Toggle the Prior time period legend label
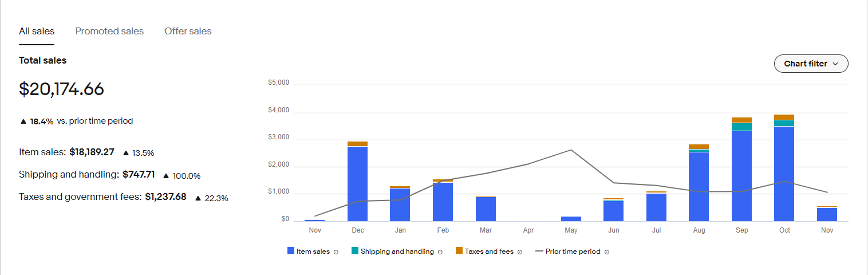 tap(573, 251)
